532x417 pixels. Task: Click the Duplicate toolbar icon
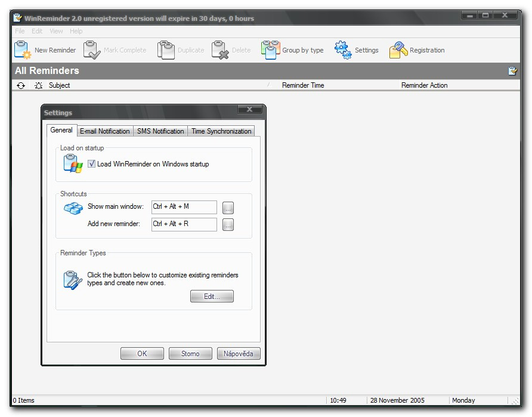point(166,50)
